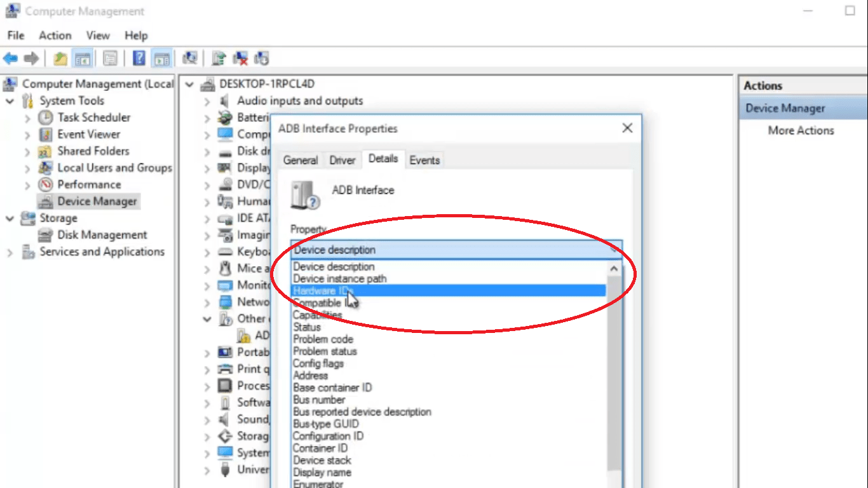Click the blue Help question mark icon
Viewport: 868px width, 488px height.
[139, 59]
